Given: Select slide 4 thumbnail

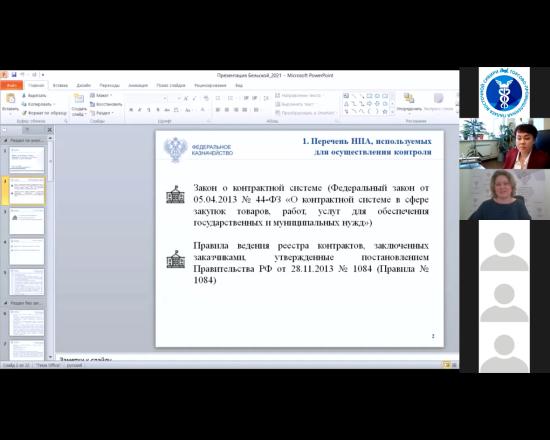Looking at the screenshot, I should click(x=27, y=252).
